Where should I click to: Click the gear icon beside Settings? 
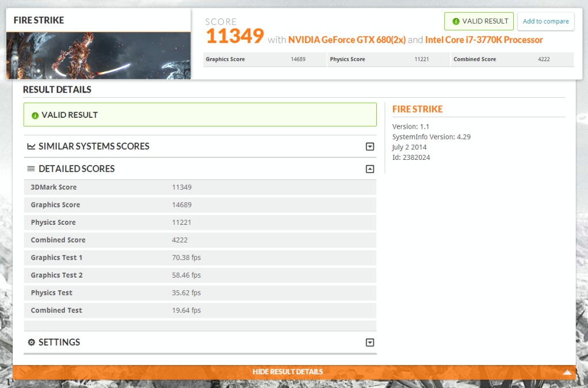31,343
